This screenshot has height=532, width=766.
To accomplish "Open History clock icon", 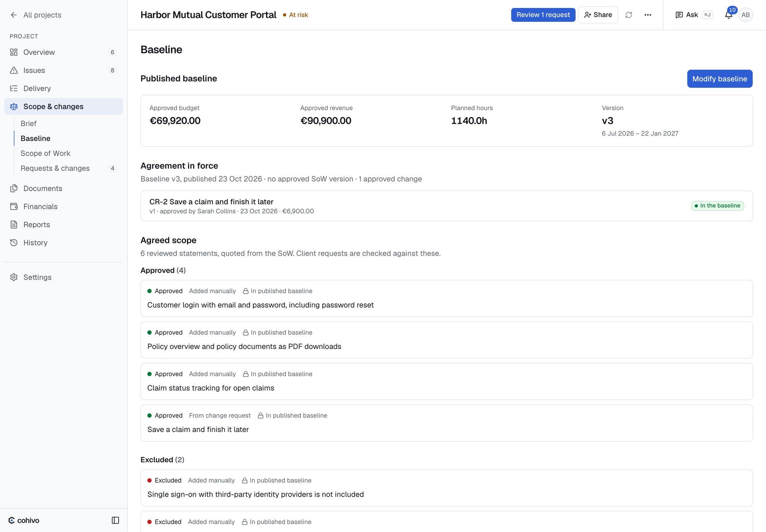I will point(14,242).
